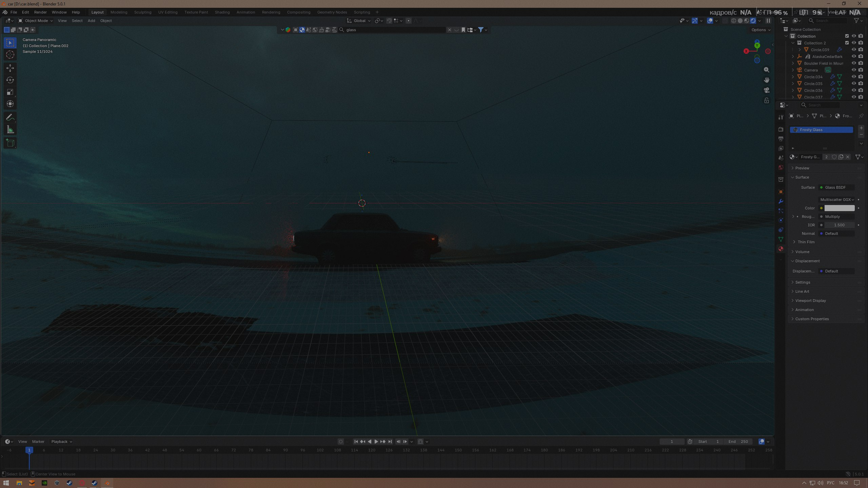The image size is (868, 488).
Task: Click the pan hand viewport gizmo
Action: tap(766, 80)
